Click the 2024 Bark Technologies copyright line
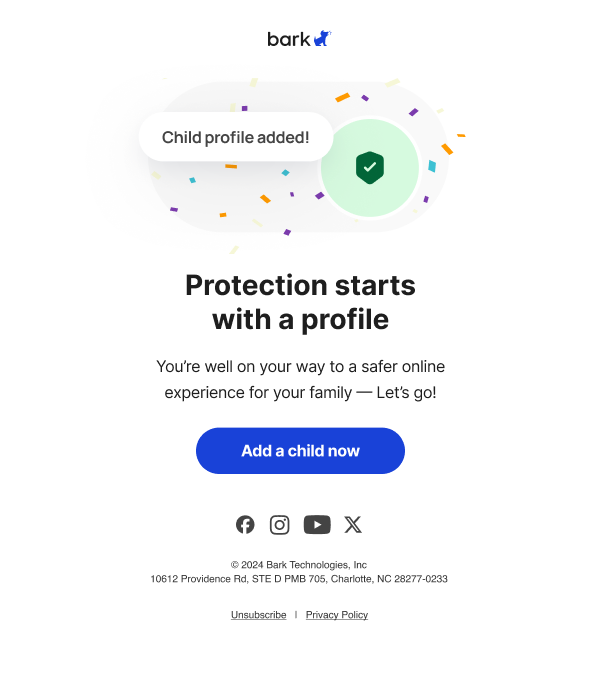 click(x=299, y=565)
